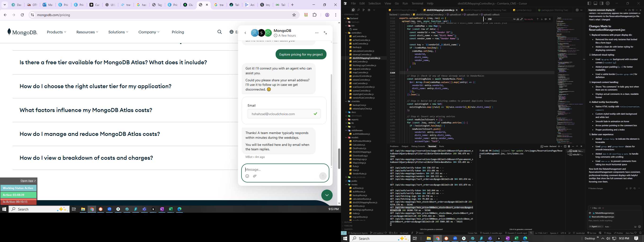Bookmark page star icon in Chrome
The image size is (644, 242).
point(294,15)
